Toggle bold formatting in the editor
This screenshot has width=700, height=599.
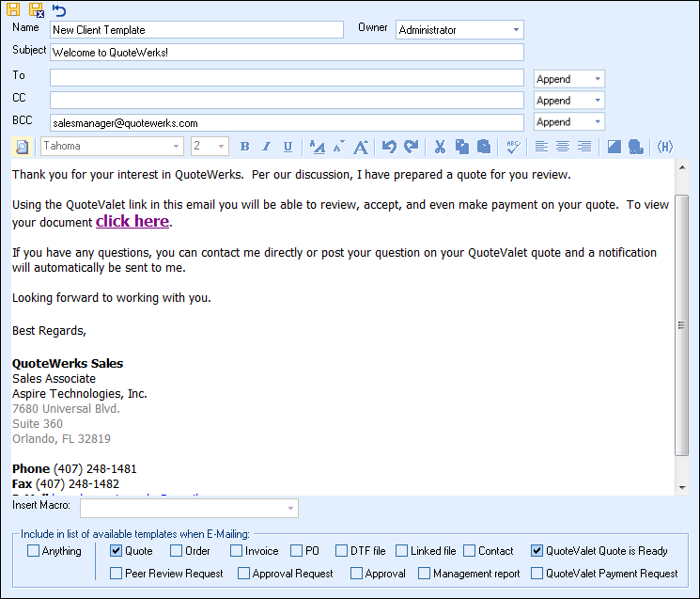coord(245,147)
